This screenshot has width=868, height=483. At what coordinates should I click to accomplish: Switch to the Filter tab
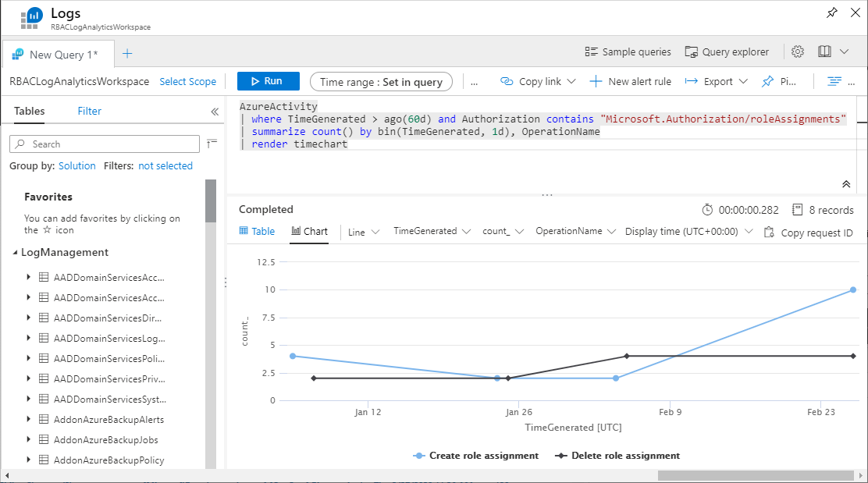(x=89, y=111)
